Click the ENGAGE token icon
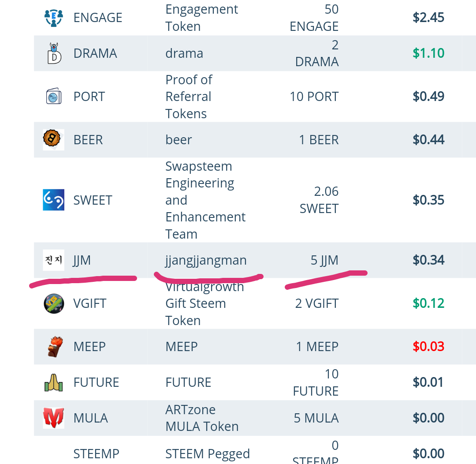This screenshot has height=464, width=476. point(54,18)
